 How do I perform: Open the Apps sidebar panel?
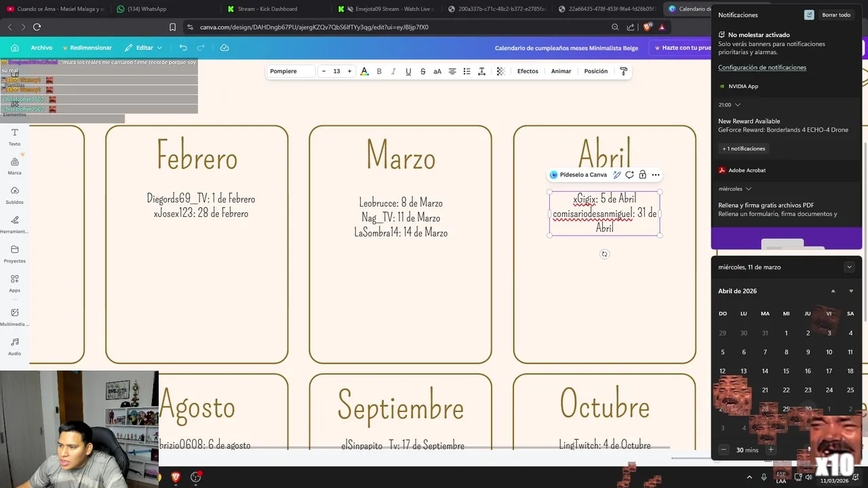[14, 283]
